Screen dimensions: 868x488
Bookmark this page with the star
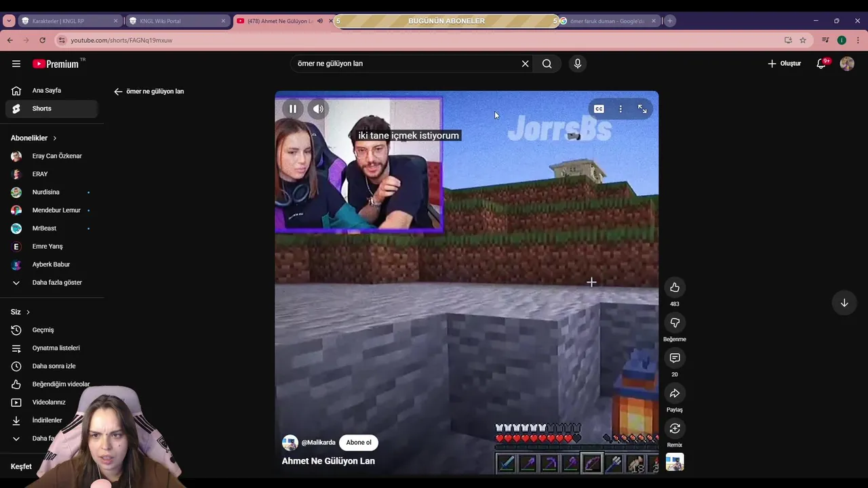[x=803, y=41]
